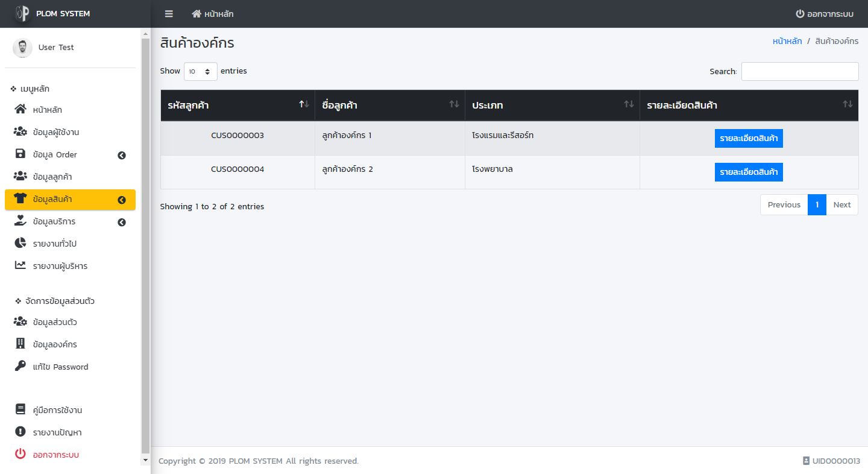
Task: Click the book icon for คู่มือการใช้งาน
Action: (x=20, y=410)
